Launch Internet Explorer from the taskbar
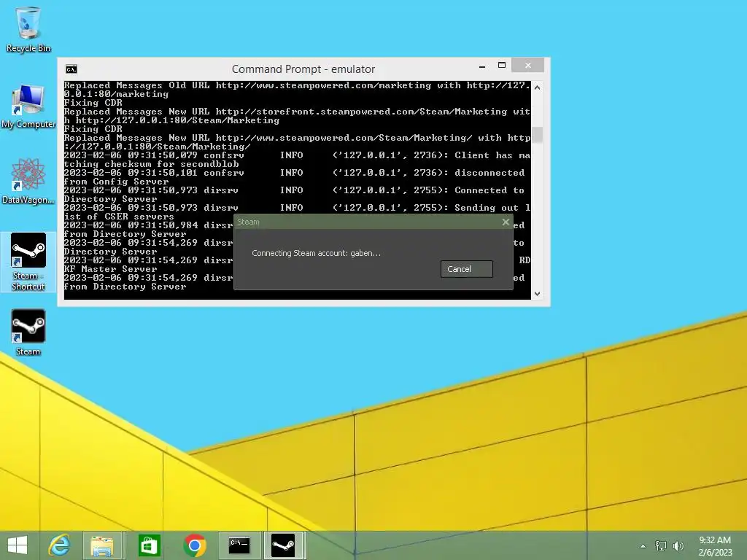 pos(60,545)
